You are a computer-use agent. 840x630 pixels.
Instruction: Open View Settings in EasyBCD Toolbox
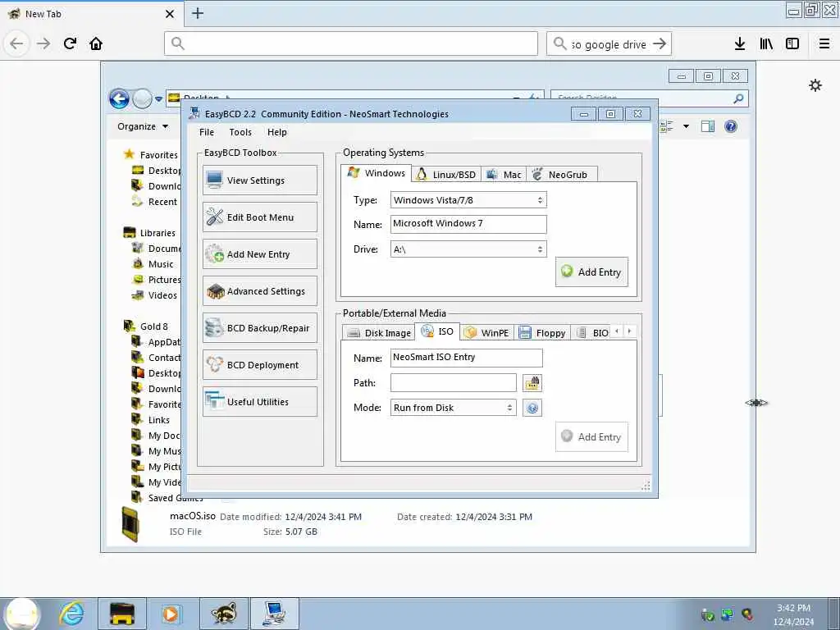coord(260,180)
